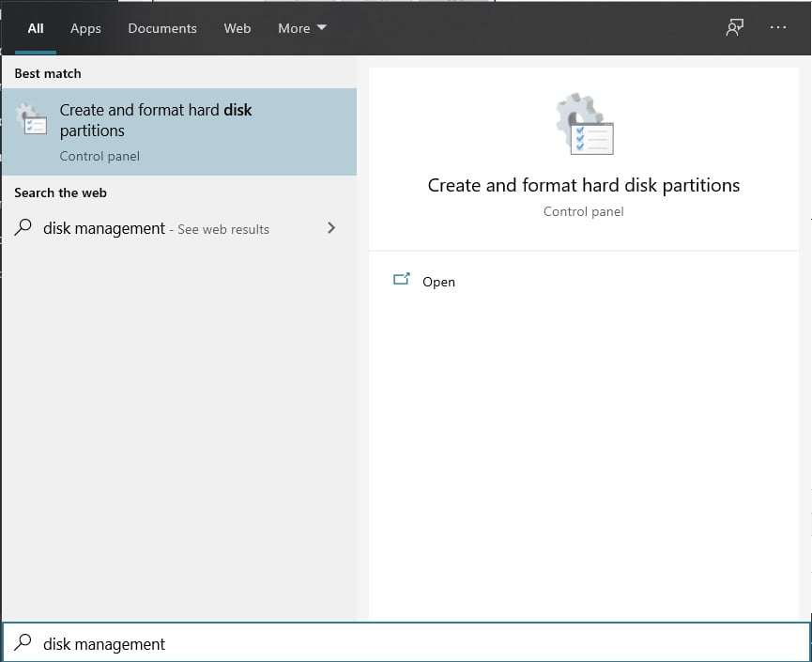The height and width of the screenshot is (662, 812).
Task: Open Create and format hard disk partitions
Action: pyautogui.click(x=179, y=131)
